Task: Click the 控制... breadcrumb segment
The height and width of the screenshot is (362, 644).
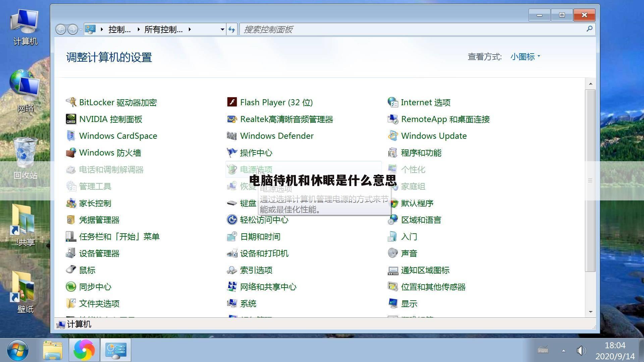Action: point(119,29)
